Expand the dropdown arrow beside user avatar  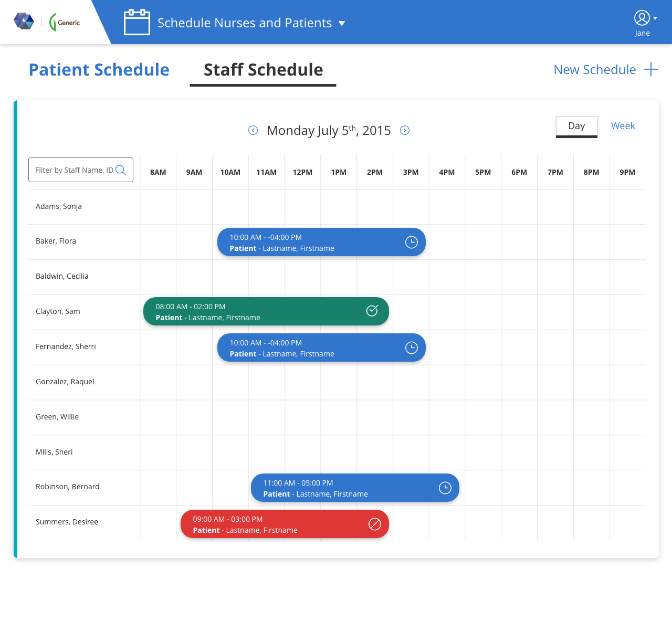tap(655, 18)
